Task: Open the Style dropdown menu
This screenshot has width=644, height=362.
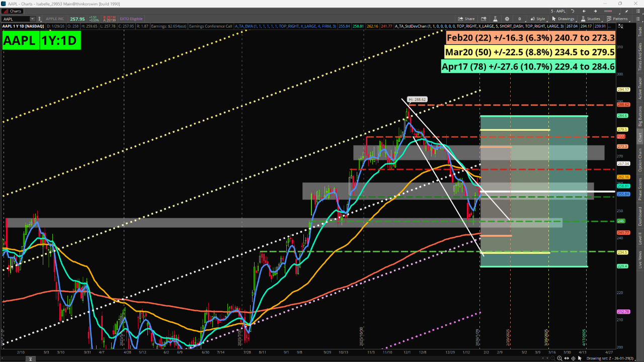Action: pos(538,19)
